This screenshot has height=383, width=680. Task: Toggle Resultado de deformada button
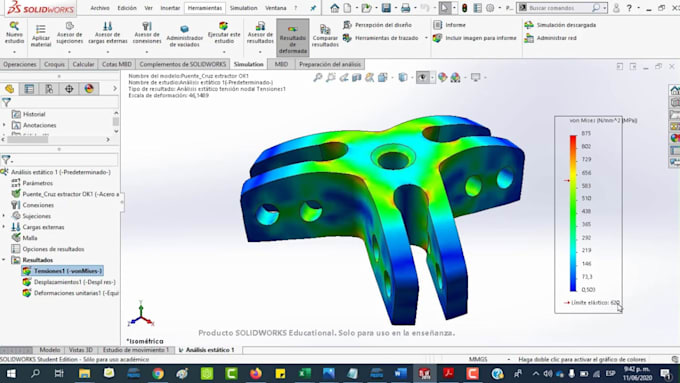(x=293, y=38)
